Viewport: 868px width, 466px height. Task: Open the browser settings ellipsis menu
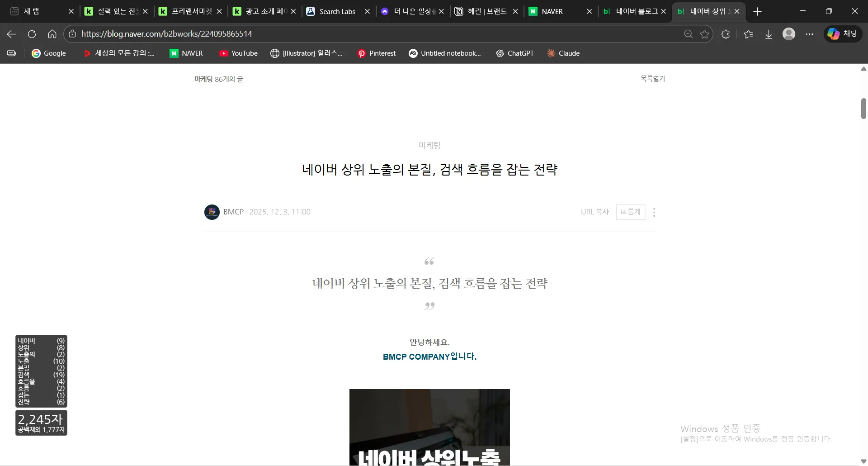point(809,34)
